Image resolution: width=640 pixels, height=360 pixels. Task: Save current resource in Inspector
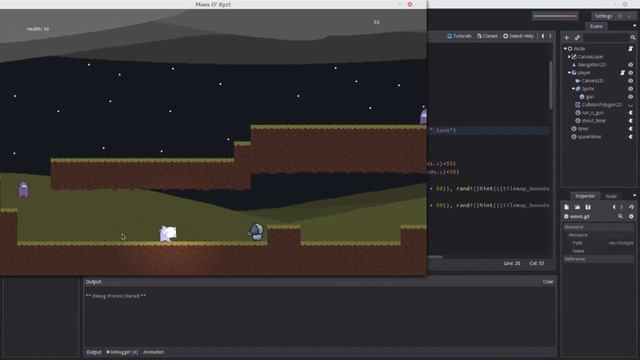pos(588,207)
